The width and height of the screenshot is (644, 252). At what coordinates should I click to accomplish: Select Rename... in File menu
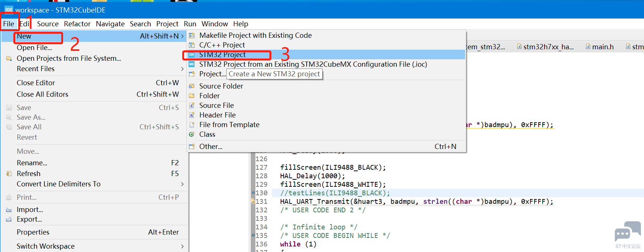coord(94,163)
